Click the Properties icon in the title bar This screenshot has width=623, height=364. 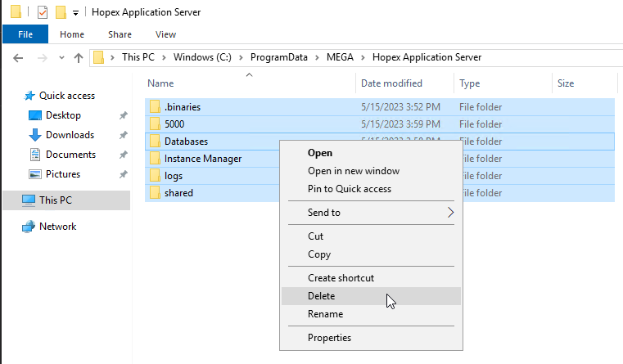click(43, 12)
